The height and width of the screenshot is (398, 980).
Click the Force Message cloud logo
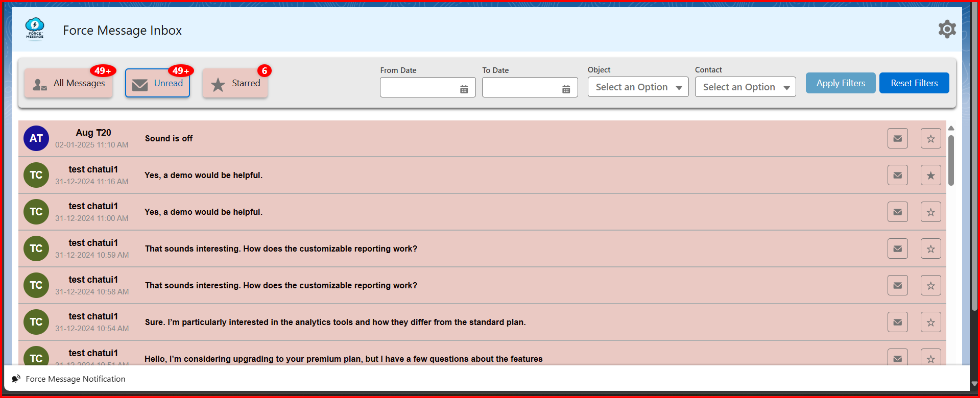[35, 28]
